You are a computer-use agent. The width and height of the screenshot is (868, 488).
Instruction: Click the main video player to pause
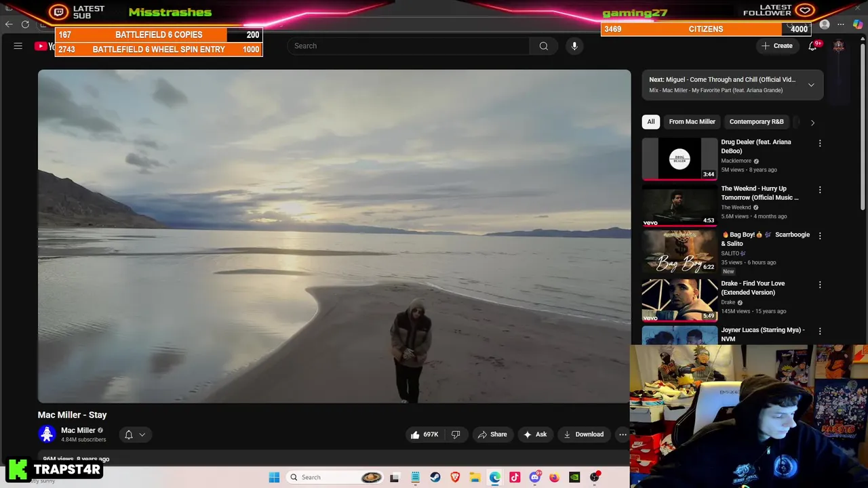pos(334,237)
